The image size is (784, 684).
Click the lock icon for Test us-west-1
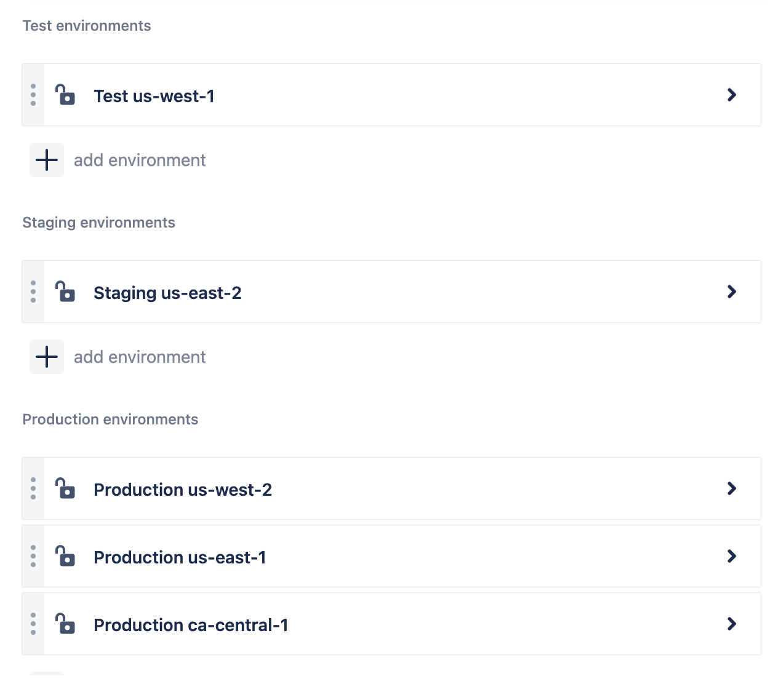pos(65,95)
